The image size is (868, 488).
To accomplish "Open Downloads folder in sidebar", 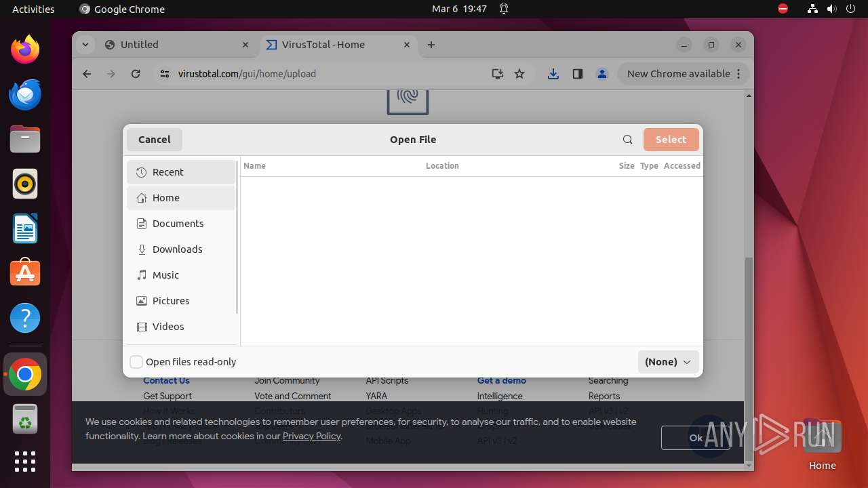I will (x=181, y=249).
